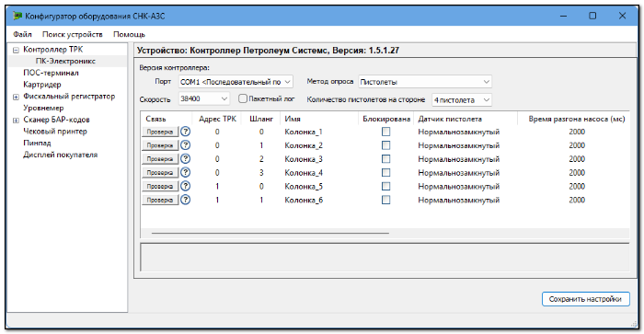
Task: Click help icon for Колонка_5 row
Action: click(x=186, y=186)
